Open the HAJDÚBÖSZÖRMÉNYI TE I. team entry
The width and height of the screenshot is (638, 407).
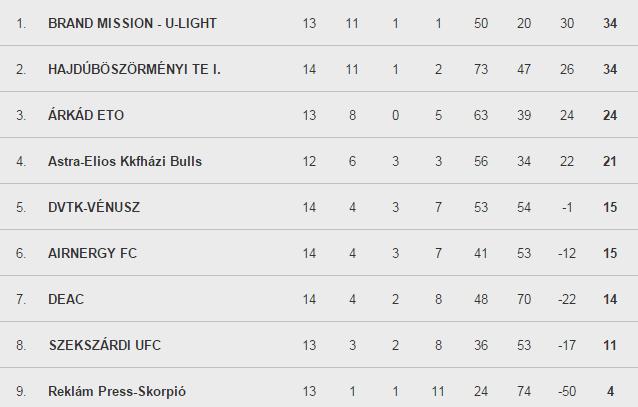coord(134,69)
